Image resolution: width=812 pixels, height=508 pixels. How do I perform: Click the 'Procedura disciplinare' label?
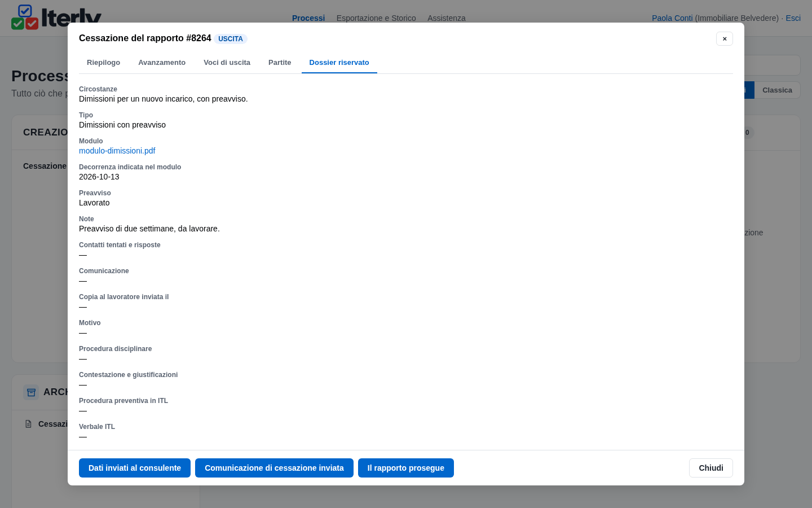point(115,349)
